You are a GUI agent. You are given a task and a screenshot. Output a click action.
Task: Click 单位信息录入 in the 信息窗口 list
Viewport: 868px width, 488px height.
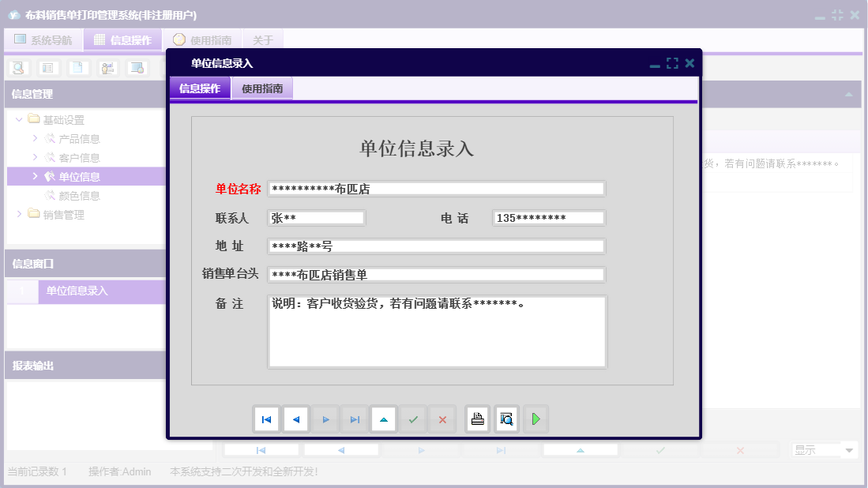point(77,291)
